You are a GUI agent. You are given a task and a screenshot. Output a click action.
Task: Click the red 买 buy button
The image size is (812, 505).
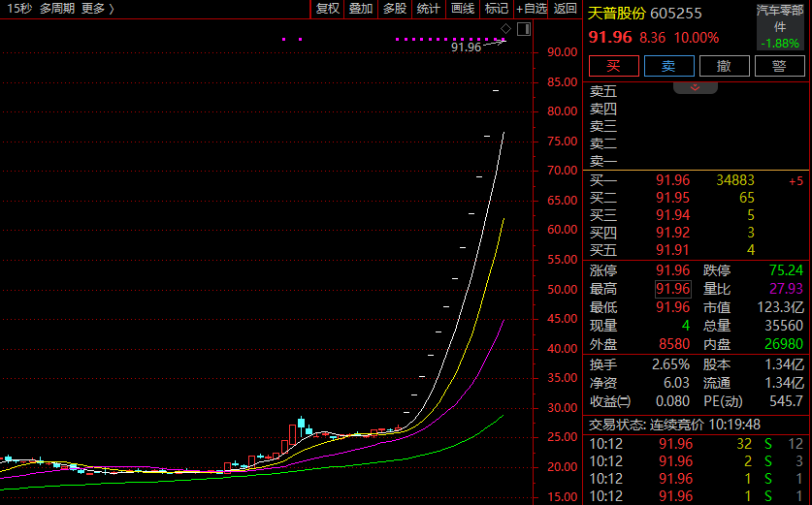614,66
